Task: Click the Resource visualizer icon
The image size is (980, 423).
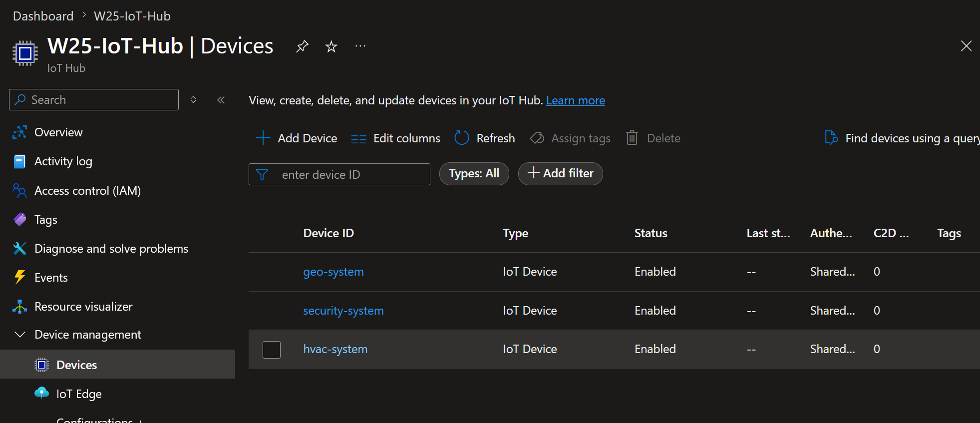Action: (19, 307)
